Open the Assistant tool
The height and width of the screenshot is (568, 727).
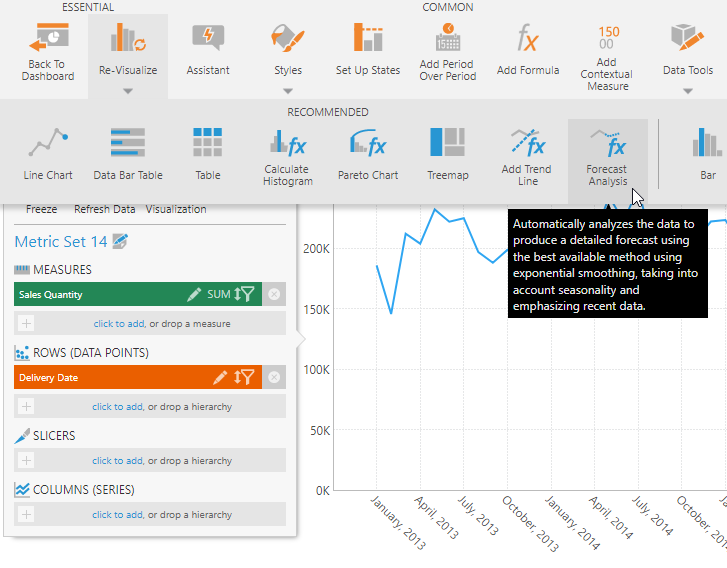pyautogui.click(x=208, y=39)
